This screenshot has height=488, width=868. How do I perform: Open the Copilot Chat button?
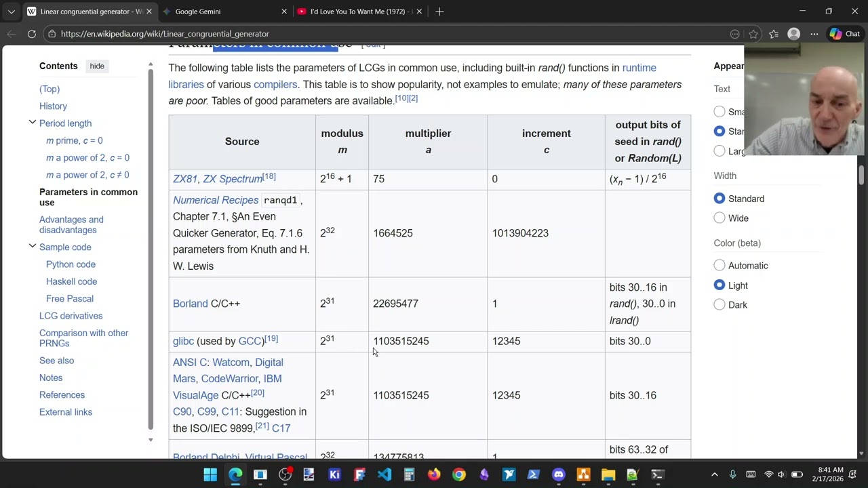(x=844, y=34)
